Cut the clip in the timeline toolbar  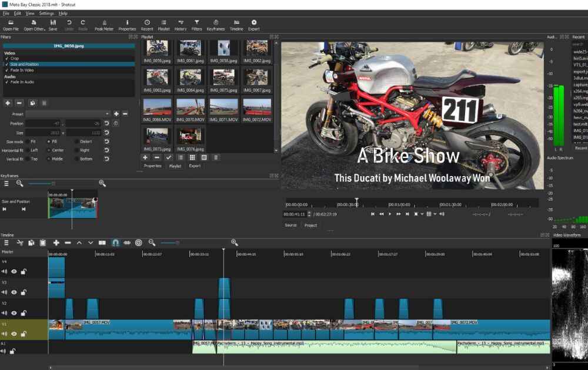[20, 243]
